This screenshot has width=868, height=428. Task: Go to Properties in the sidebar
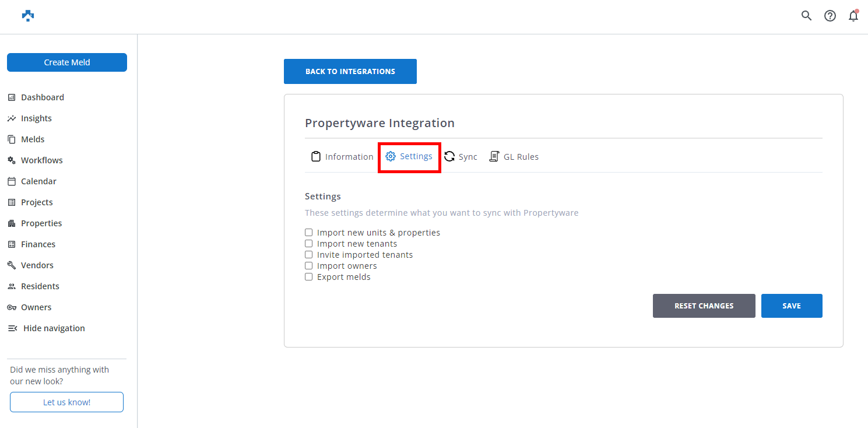(x=41, y=223)
